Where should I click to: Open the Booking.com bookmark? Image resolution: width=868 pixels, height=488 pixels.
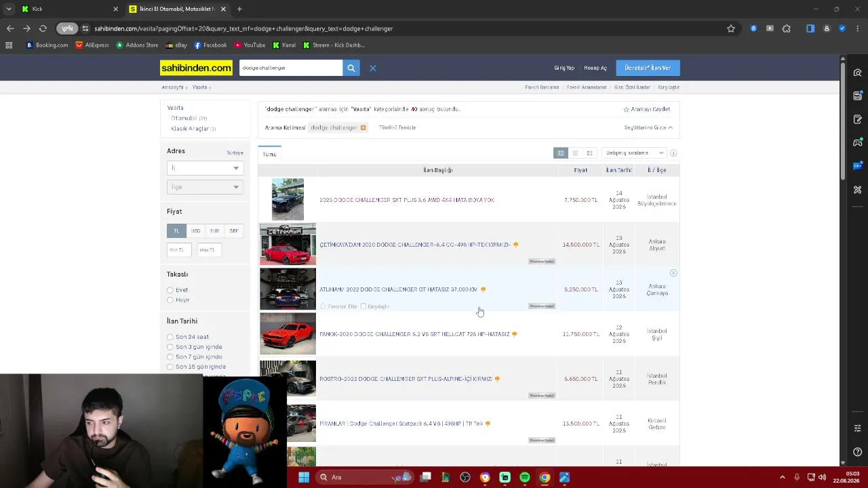(x=47, y=45)
